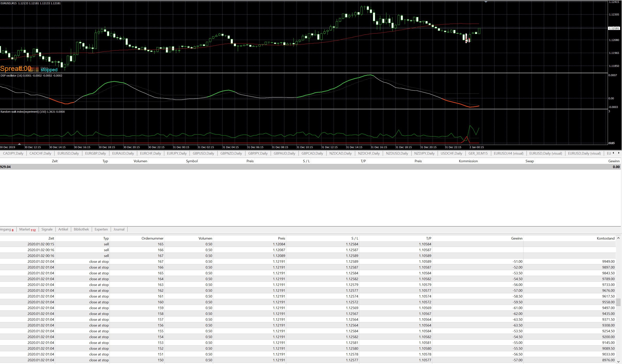Click the current price label 1.12181

[x=614, y=28]
